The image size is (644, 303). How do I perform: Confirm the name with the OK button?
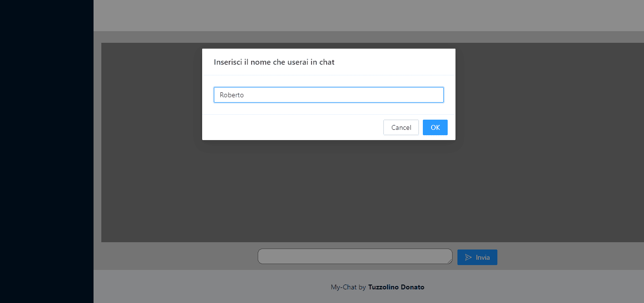tap(435, 127)
